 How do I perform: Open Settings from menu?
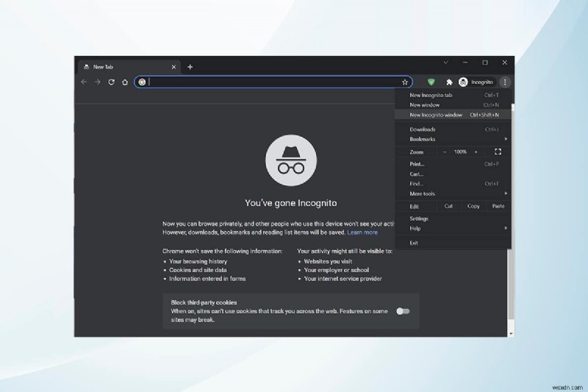[x=453, y=218]
